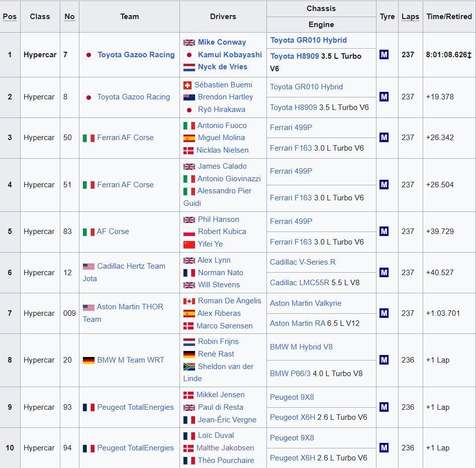Click South African flag by Sheldon van der Linde
Screen dimensions: 476x468
pyautogui.click(x=189, y=367)
